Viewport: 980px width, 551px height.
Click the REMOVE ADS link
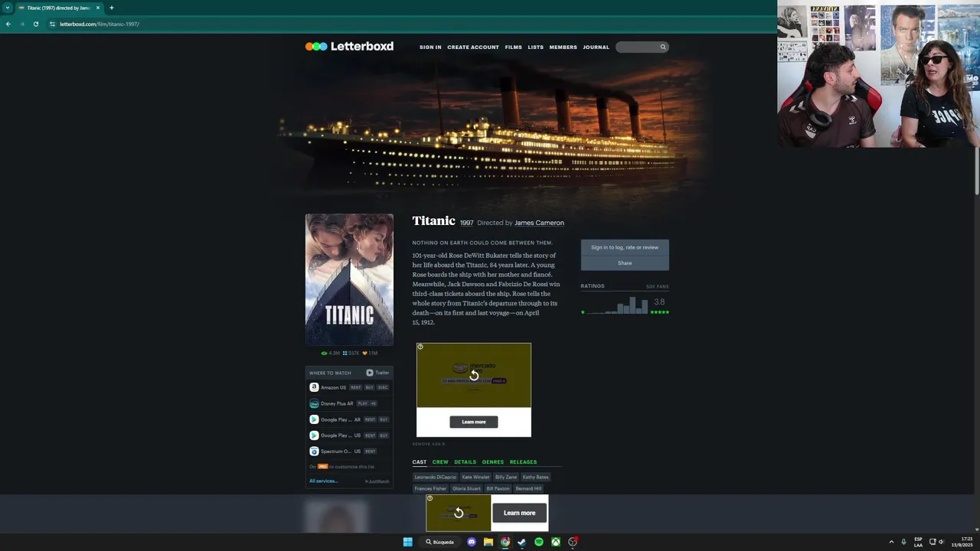tap(428, 444)
